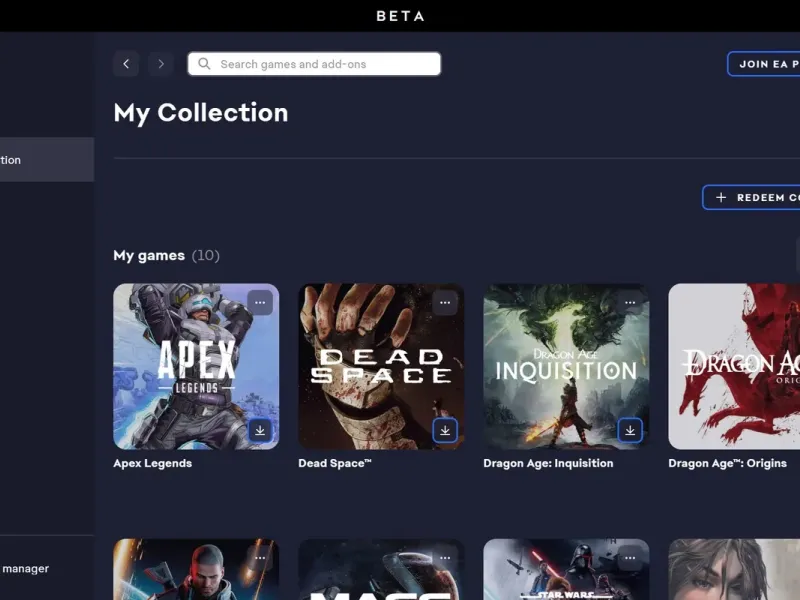Open the three-dot menu on Apex Legends
The height and width of the screenshot is (600, 800).
pos(260,303)
